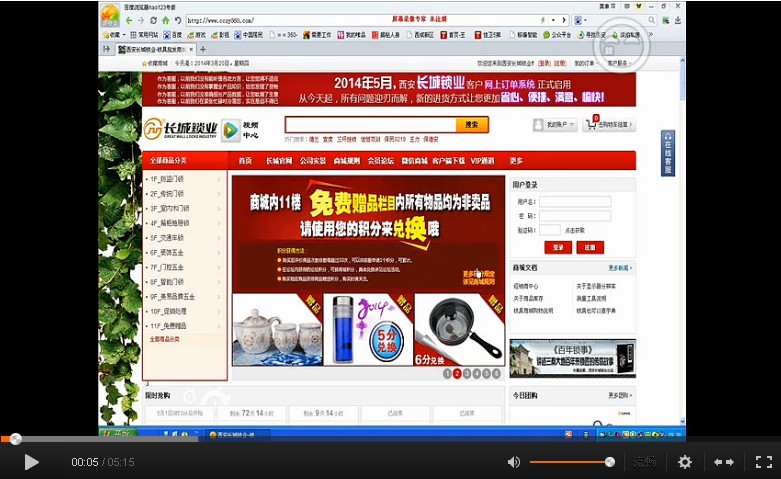Click the shopping cart icon
Viewport: 781px width, 479px height.
[590, 125]
